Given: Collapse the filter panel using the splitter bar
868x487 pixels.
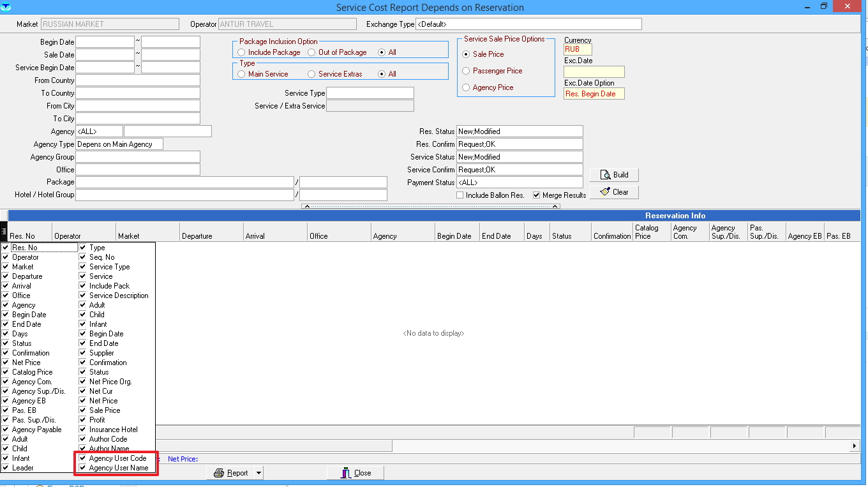Looking at the screenshot, I should 431,206.
